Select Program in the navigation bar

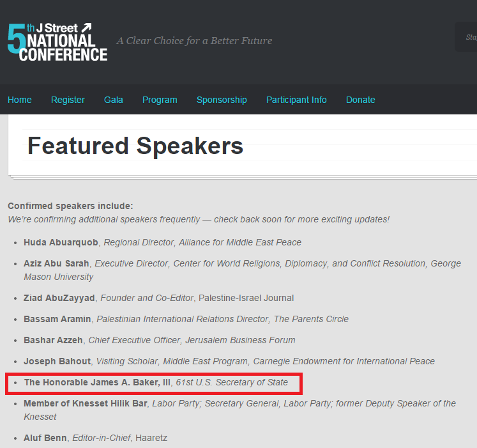tap(160, 100)
